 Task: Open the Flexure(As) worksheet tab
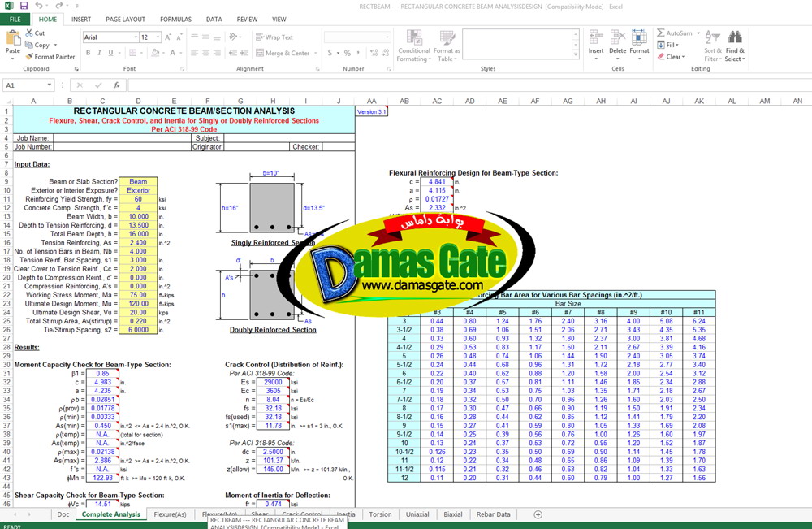coord(170,514)
